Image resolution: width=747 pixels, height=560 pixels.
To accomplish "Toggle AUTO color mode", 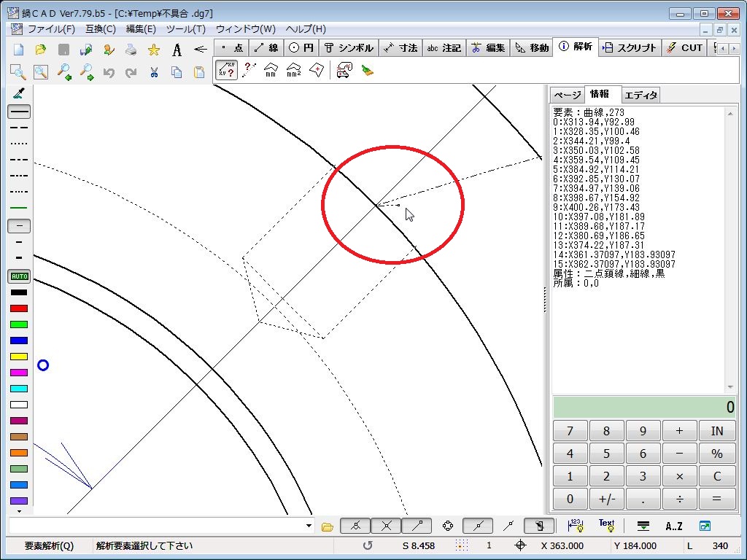I will click(x=19, y=276).
